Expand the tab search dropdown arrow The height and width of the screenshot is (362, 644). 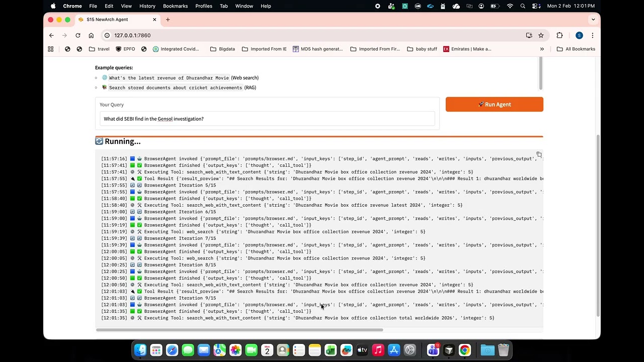(593, 20)
